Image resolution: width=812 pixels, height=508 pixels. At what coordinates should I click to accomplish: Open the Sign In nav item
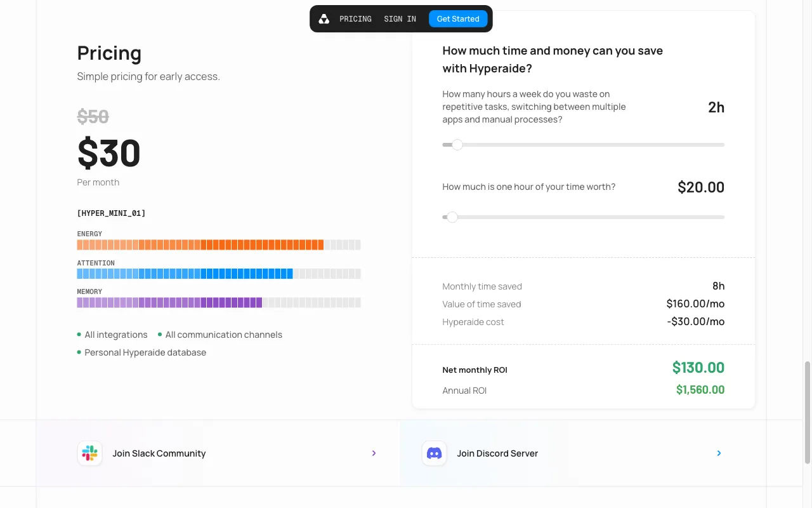coord(400,19)
